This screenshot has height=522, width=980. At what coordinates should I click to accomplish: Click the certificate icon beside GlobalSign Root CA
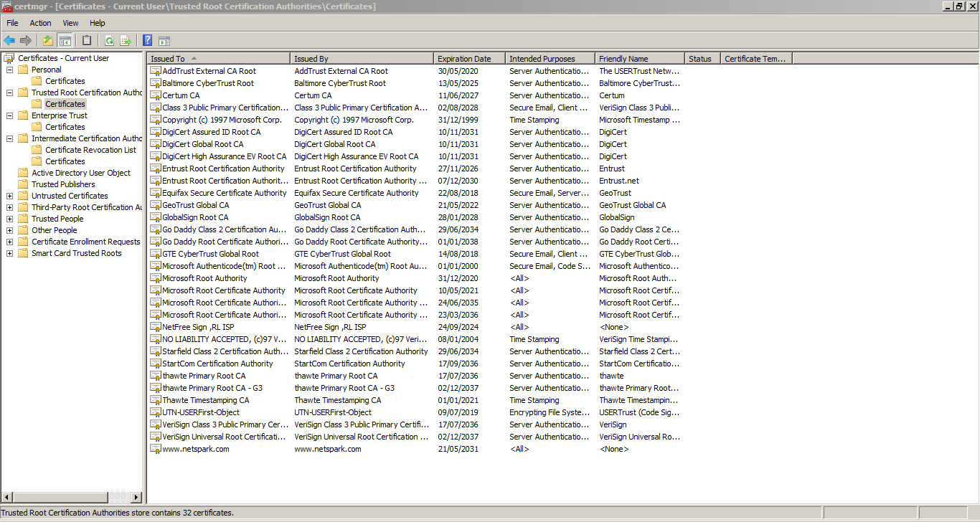point(155,217)
